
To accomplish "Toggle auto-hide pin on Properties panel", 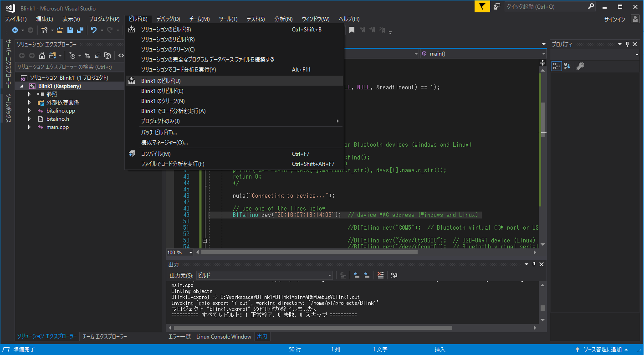I will coord(627,44).
